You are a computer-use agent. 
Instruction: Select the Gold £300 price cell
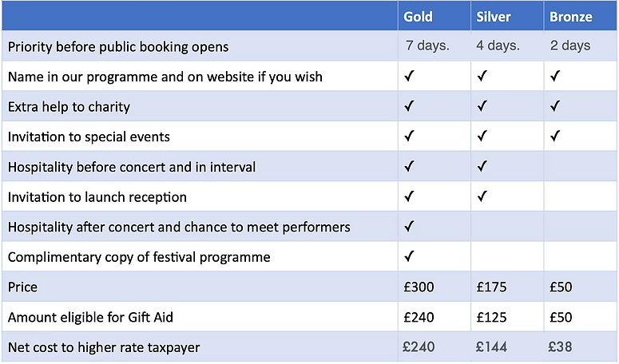coord(417,287)
